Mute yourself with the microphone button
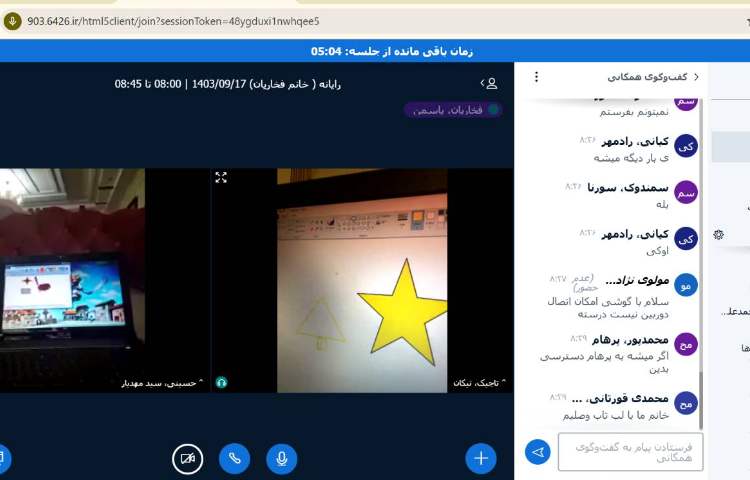This screenshot has height=480, width=750. coord(282,458)
